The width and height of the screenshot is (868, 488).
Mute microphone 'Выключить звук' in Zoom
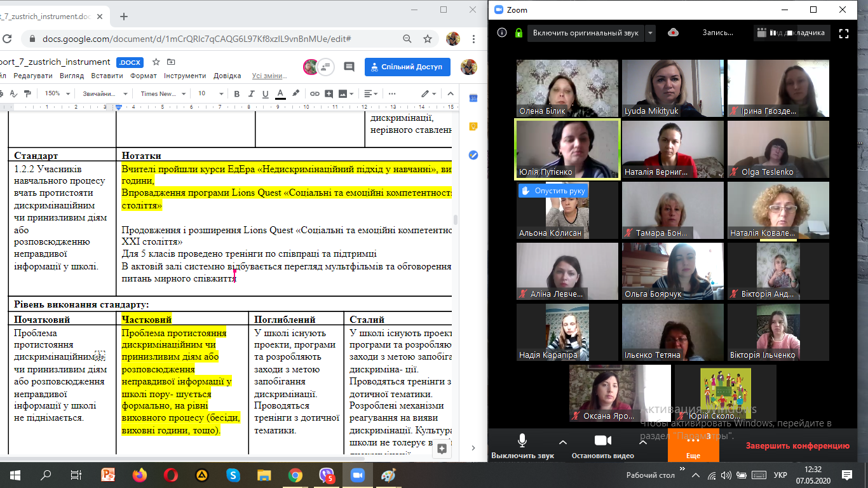(522, 446)
